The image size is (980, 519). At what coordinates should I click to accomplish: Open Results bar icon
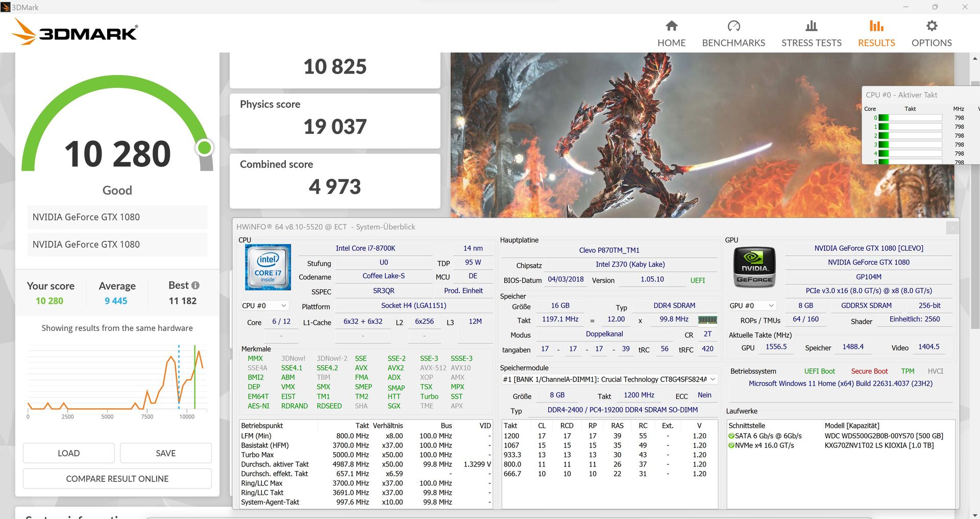tap(876, 26)
